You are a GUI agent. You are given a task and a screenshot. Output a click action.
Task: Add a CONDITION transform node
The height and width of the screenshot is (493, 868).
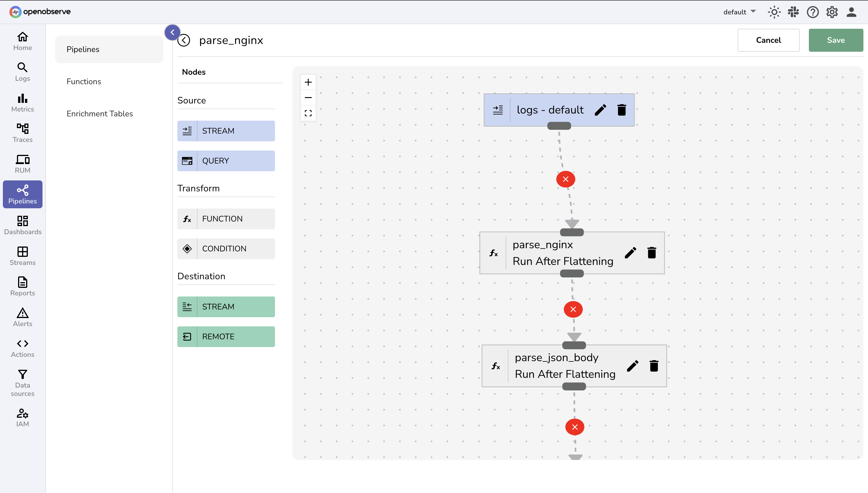[226, 248]
